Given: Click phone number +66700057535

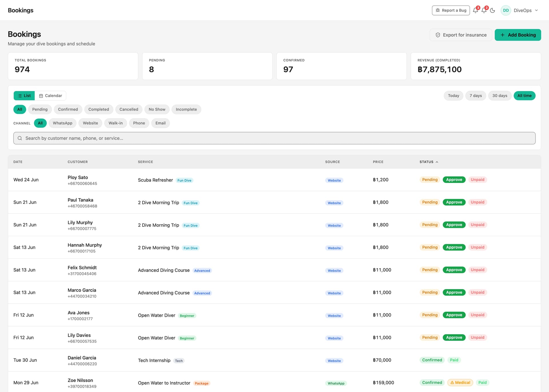Looking at the screenshot, I should coord(82,342).
